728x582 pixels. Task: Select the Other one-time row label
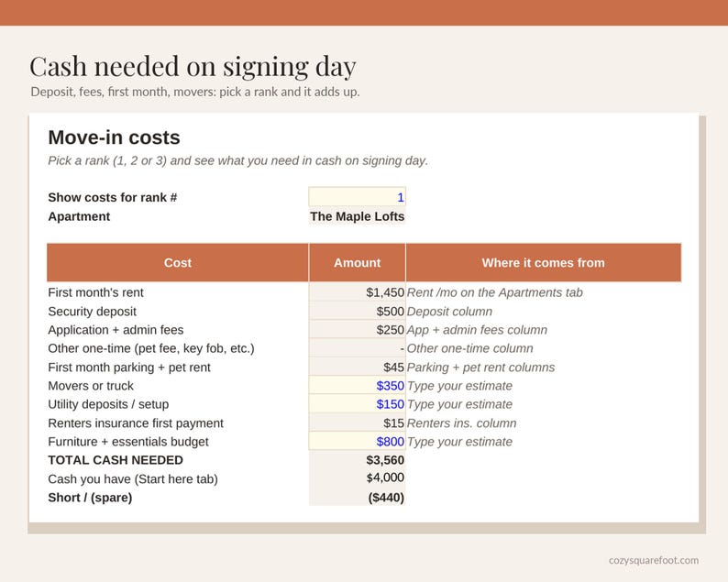[151, 348]
